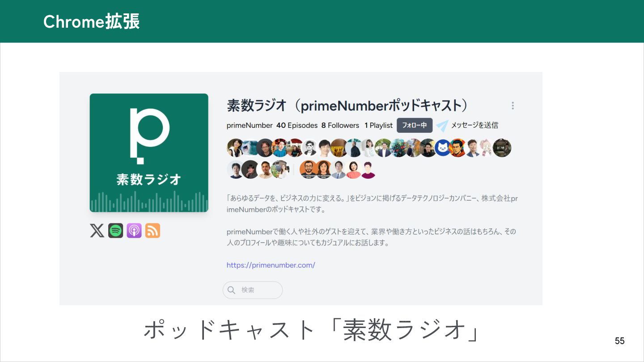
Task: Click into the 検索 search field
Action: [x=253, y=290]
